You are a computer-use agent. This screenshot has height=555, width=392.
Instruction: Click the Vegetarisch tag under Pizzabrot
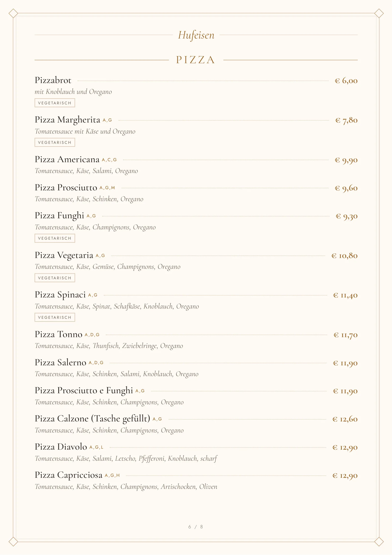(x=55, y=103)
